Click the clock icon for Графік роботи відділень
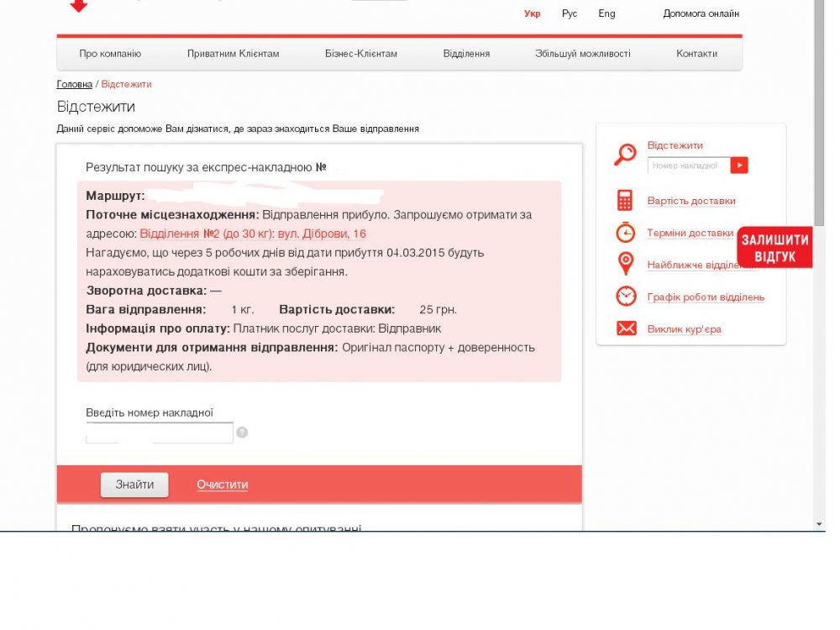 point(626,297)
